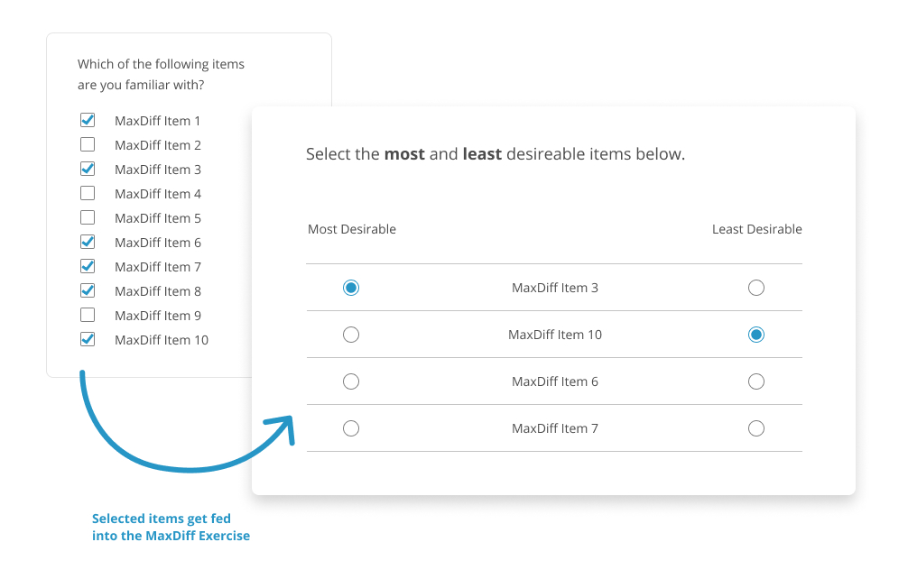
Task: Uncheck MaxDiff Item 3 familiarity
Action: click(88, 169)
